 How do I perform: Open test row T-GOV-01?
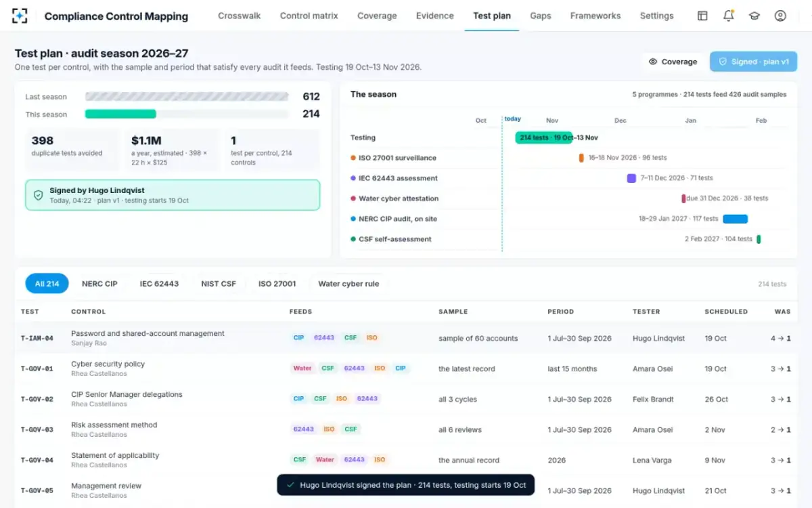coord(406,368)
